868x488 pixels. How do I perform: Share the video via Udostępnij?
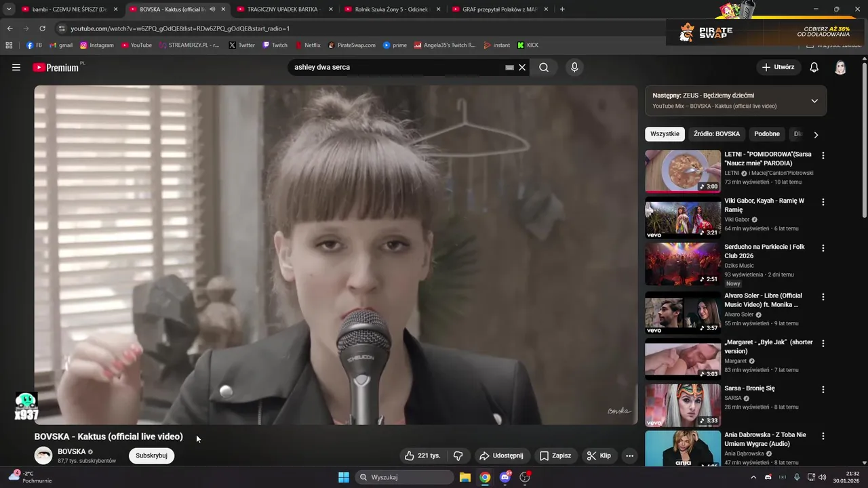click(x=501, y=455)
